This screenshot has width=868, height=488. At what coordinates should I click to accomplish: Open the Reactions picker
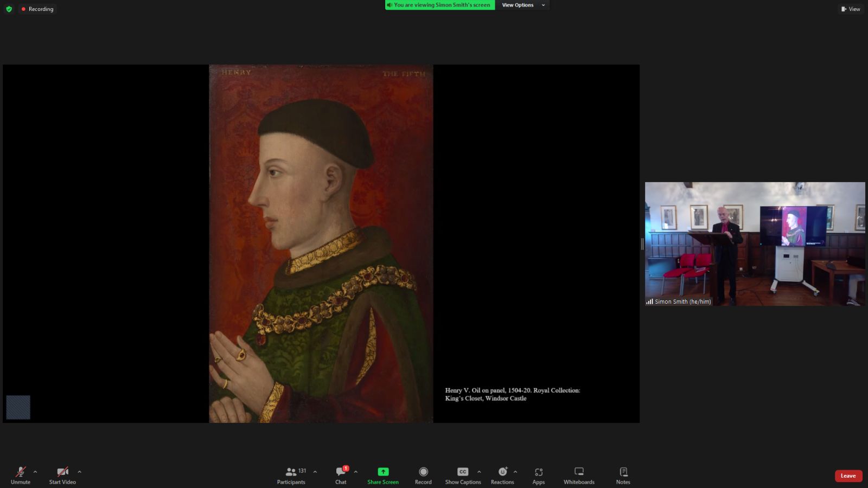[x=502, y=475]
